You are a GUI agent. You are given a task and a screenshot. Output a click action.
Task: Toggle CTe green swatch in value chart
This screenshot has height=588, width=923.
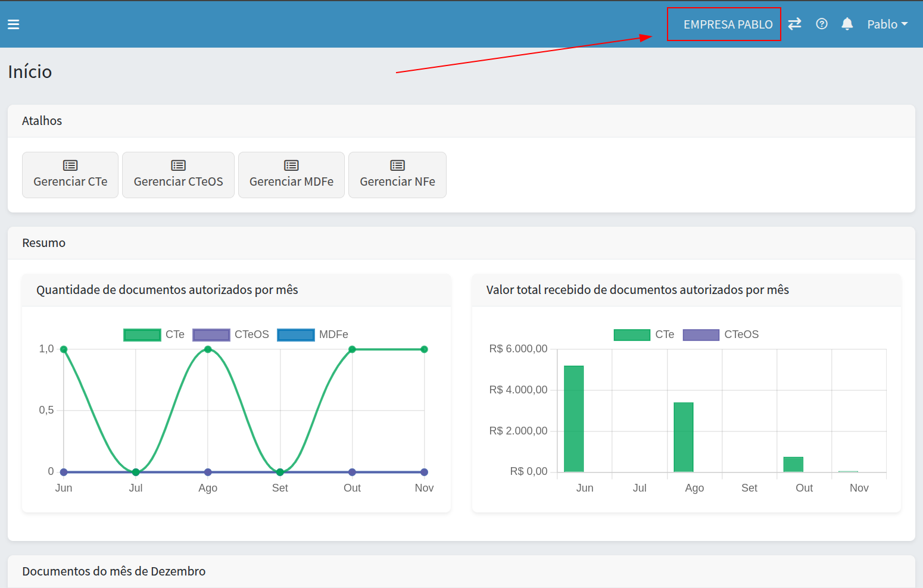[632, 335]
